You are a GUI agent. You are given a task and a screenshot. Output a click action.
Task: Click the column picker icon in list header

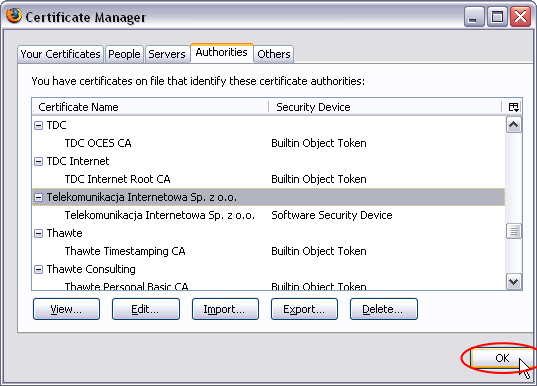(513, 107)
